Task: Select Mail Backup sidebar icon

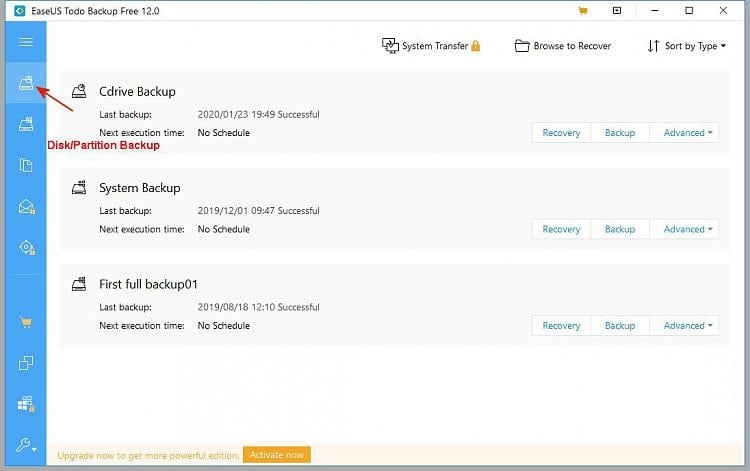Action: 26,207
